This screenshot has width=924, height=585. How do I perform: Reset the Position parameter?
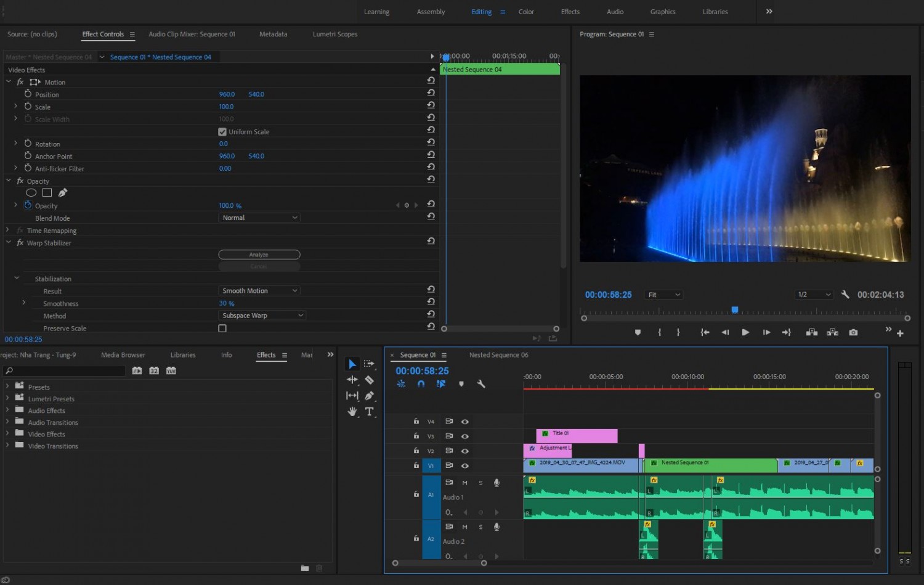[431, 92]
